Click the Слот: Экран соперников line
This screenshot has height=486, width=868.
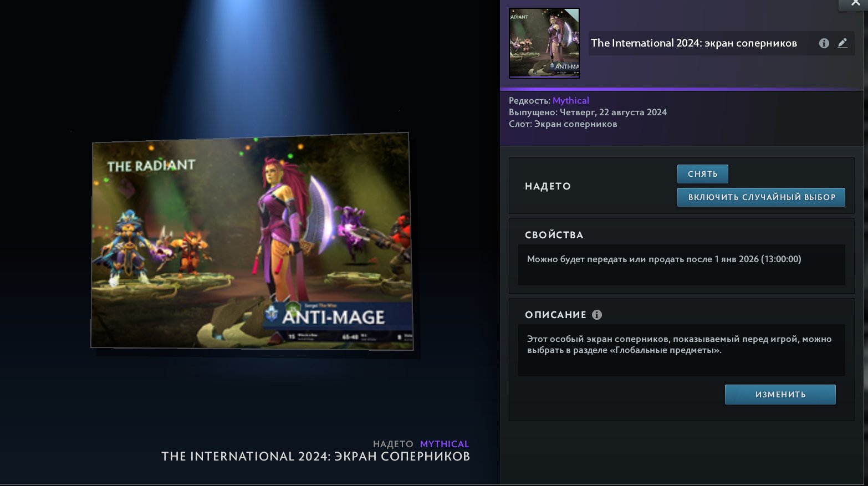tap(563, 124)
